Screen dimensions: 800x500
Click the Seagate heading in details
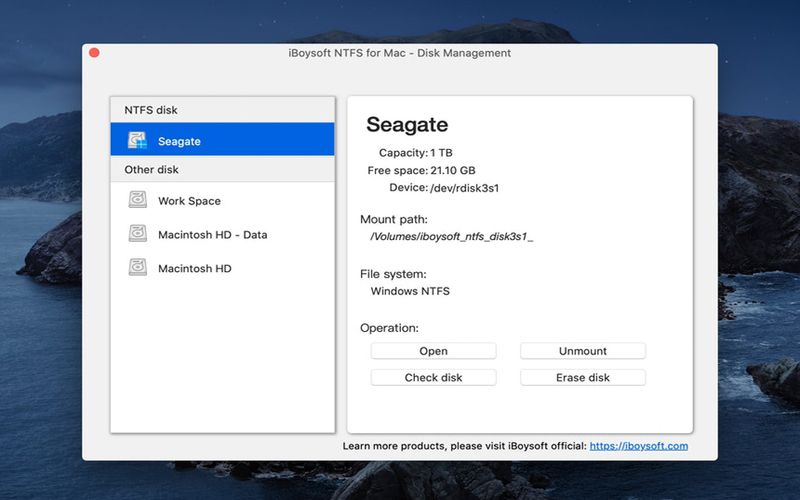407,124
